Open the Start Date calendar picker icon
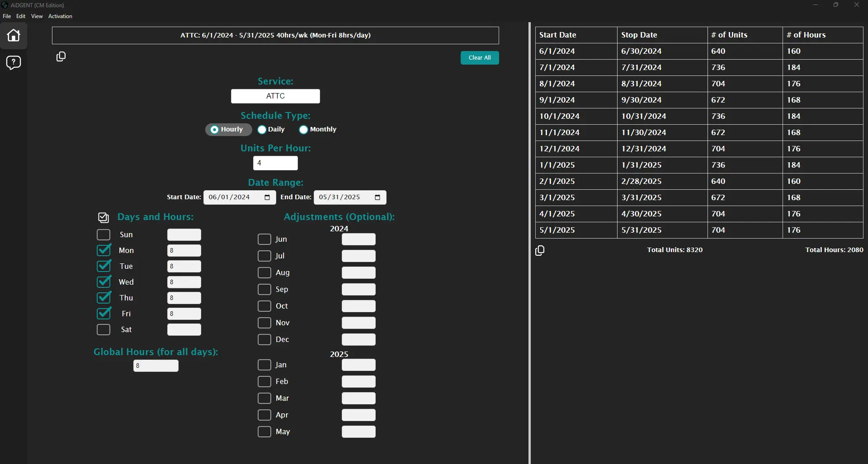This screenshot has width=868, height=464. (267, 197)
